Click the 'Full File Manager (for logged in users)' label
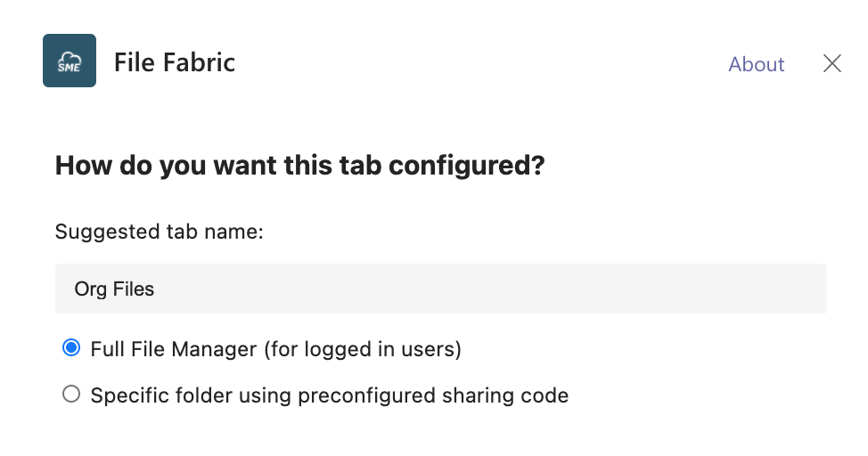Viewport: 868px width, 456px height. tap(275, 349)
